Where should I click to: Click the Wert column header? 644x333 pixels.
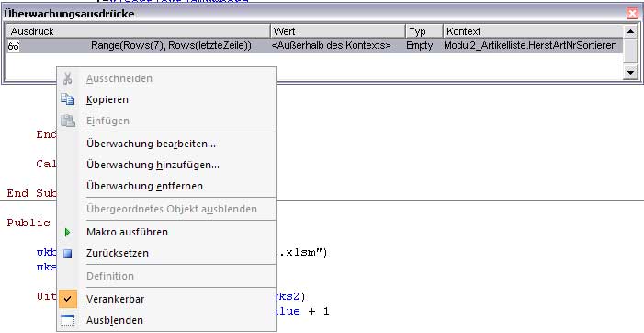tap(337, 31)
